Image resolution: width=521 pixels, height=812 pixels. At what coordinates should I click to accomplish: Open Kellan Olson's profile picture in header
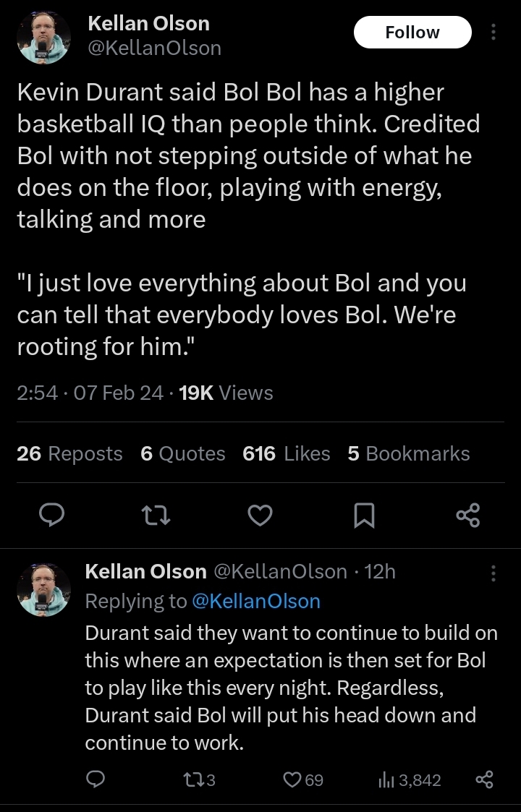coord(44,38)
